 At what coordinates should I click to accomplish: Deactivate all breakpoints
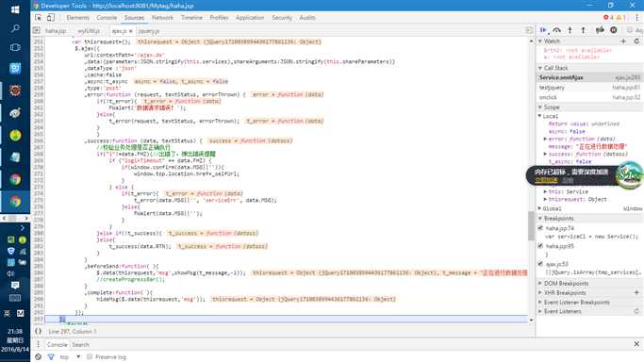tap(600, 30)
